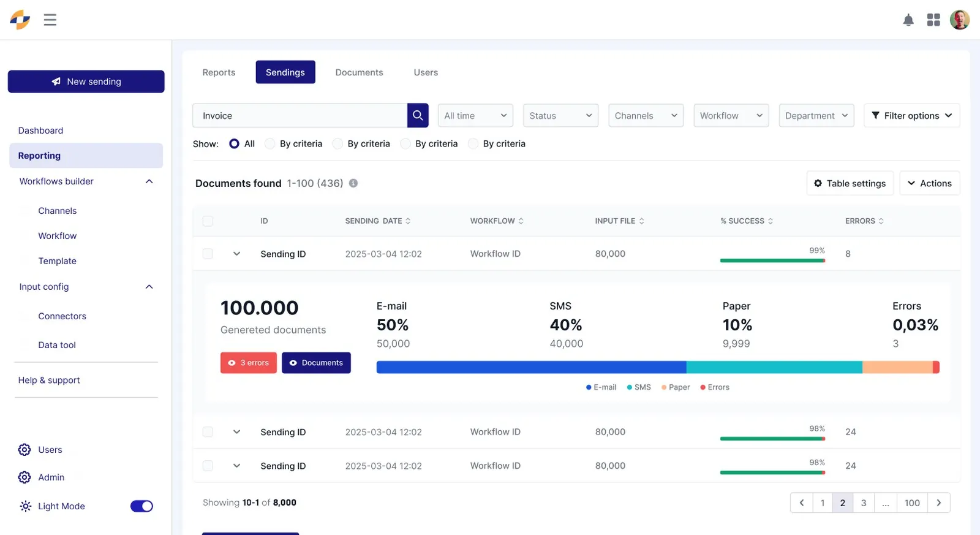Screen dimensions: 980x535
Task: Switch to the Documents tab
Action: 359,72
